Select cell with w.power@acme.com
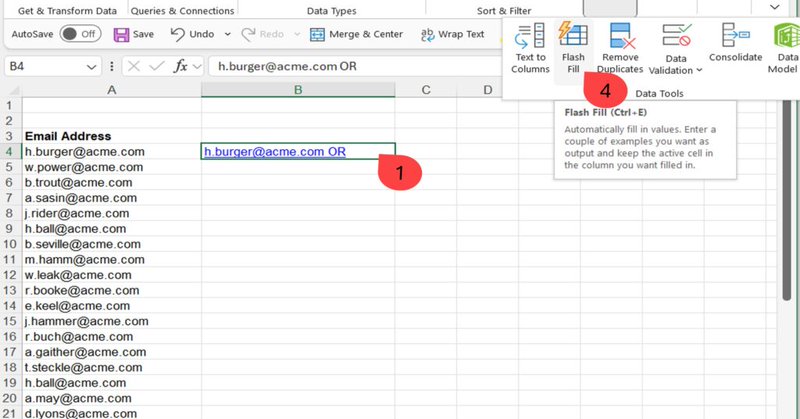 tap(112, 167)
